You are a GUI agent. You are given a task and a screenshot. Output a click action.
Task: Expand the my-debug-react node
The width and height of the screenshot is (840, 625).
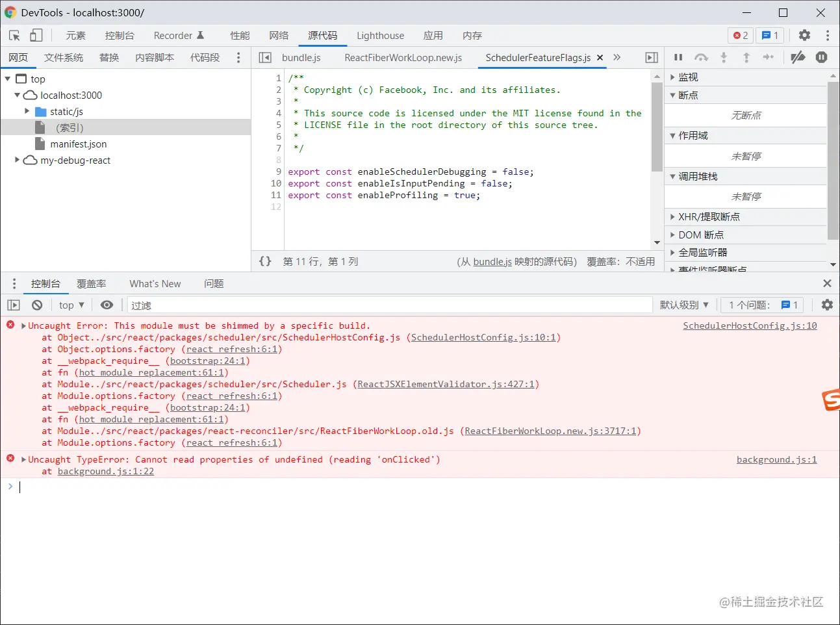pyautogui.click(x=18, y=160)
